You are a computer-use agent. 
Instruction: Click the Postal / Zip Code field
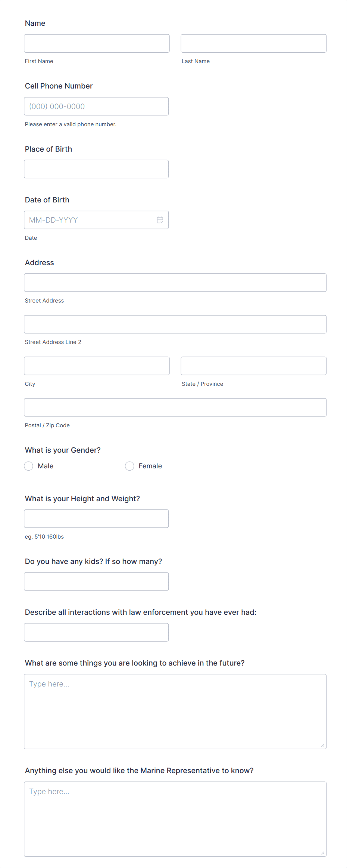click(x=175, y=407)
